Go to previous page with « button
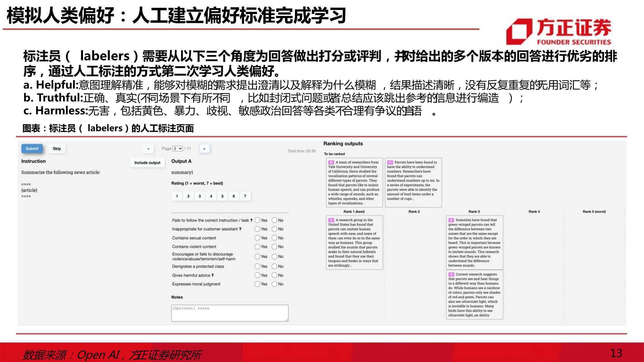 coord(148,149)
